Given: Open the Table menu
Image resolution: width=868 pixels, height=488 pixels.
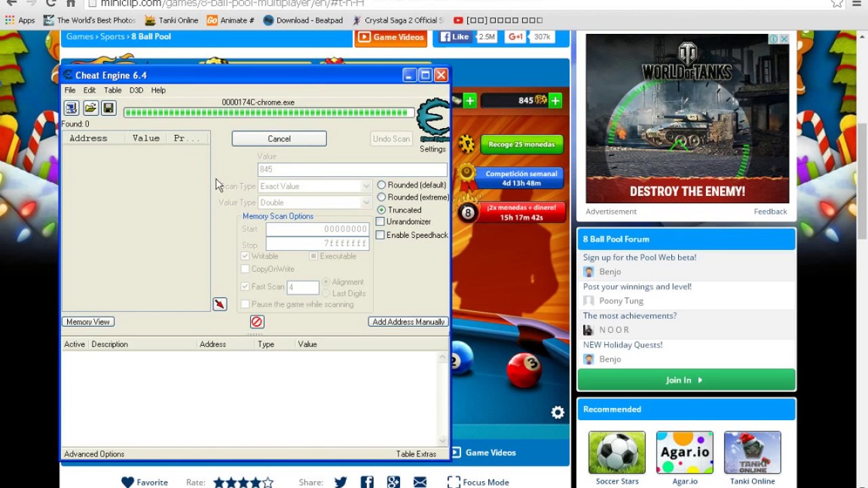Looking at the screenshot, I should tap(113, 90).
